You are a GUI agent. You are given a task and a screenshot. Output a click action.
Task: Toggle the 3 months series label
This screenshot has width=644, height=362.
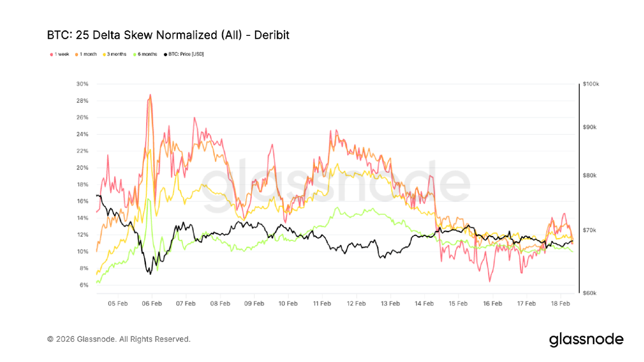click(117, 54)
